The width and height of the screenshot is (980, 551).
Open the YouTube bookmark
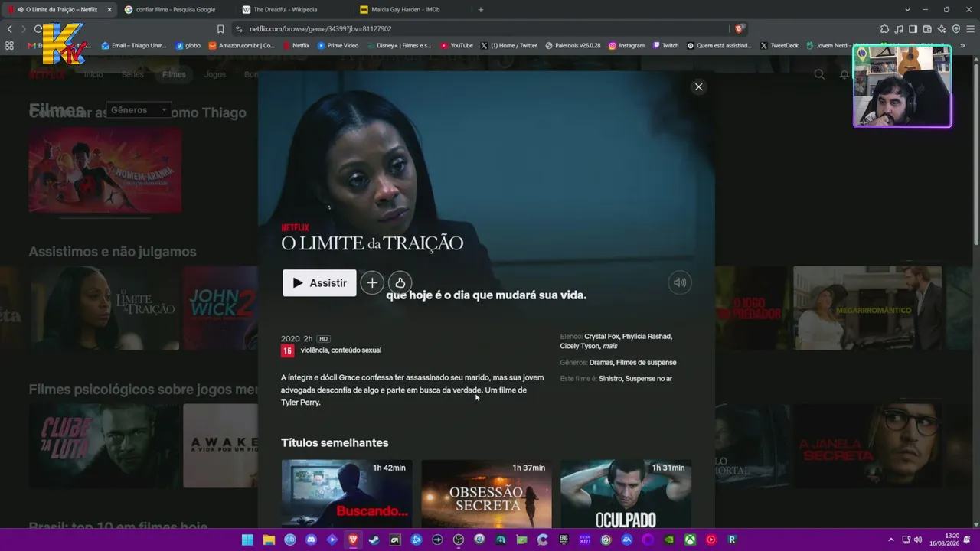(457, 45)
